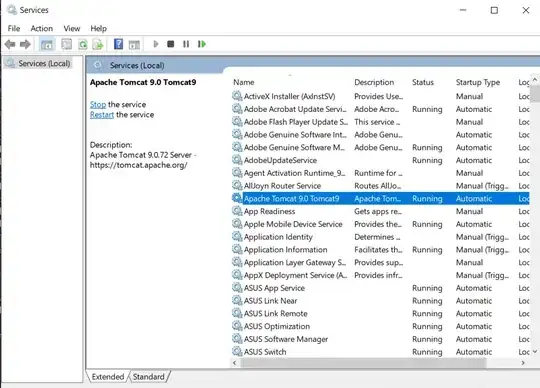The image size is (540, 388).
Task: Select ASUS Link Remote service name
Action: click(276, 313)
